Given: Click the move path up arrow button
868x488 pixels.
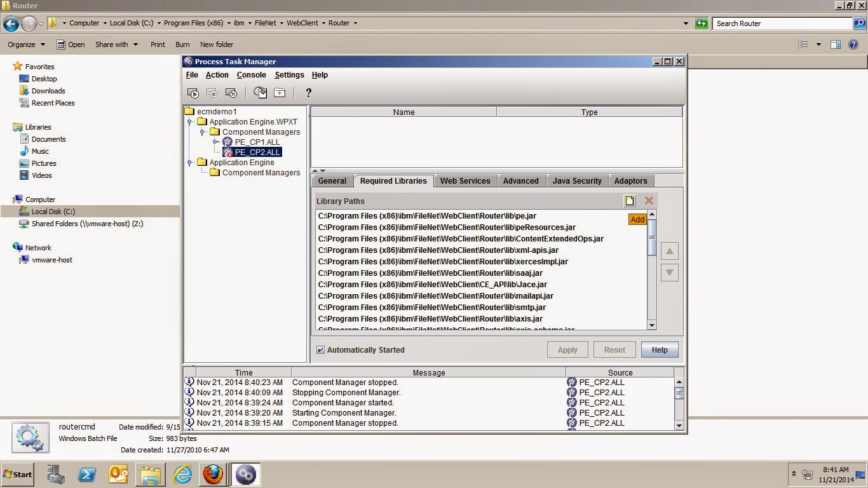Looking at the screenshot, I should pyautogui.click(x=670, y=250).
